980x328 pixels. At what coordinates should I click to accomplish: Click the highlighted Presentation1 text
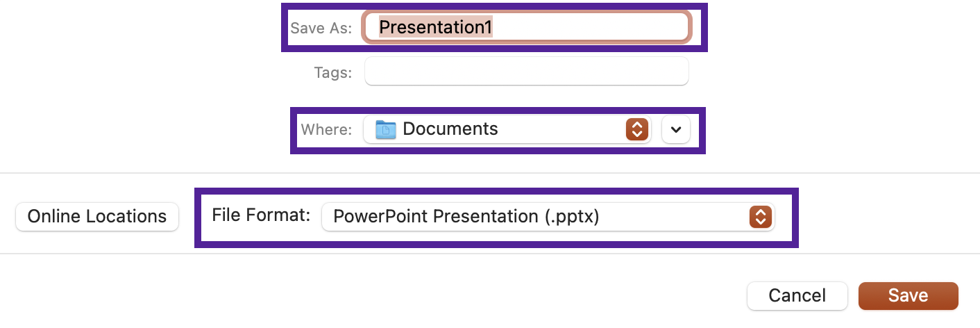(x=435, y=28)
